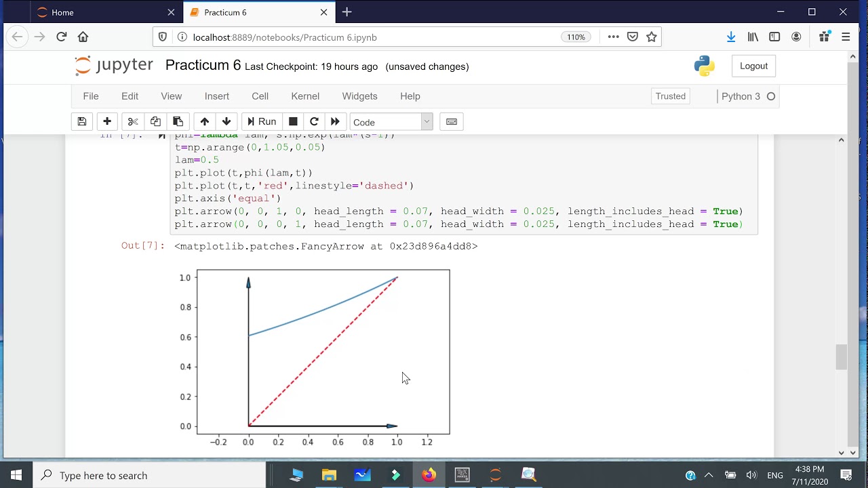The width and height of the screenshot is (868, 488).
Task: Cut selected cells with scissors icon
Action: [133, 122]
